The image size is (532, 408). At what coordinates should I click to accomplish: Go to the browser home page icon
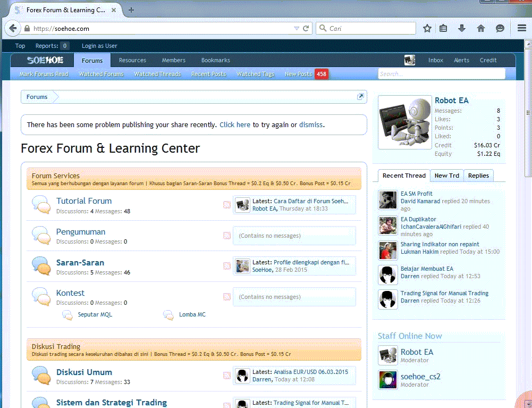point(481,28)
